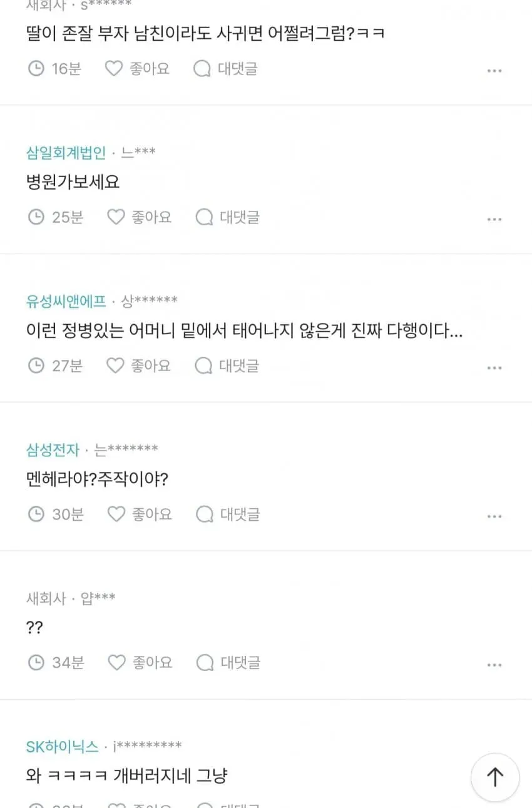Like the ?? comment by 새회사
This screenshot has height=808, width=532.
point(116,662)
